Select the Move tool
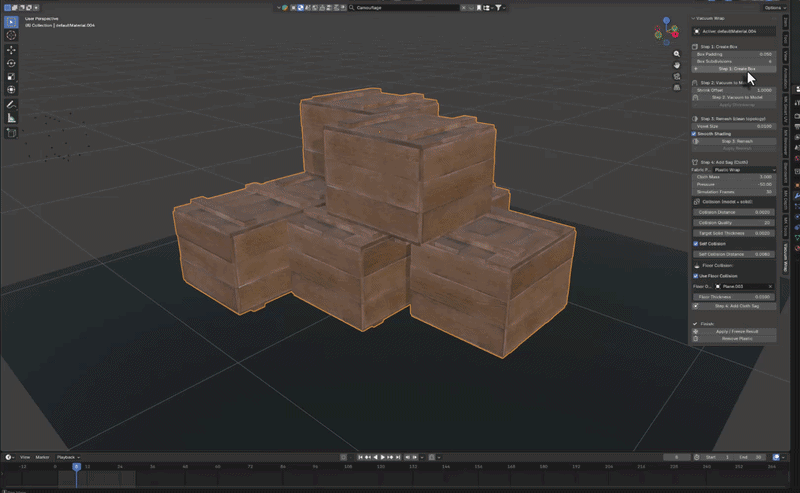Image resolution: width=800 pixels, height=493 pixels. 11,50
